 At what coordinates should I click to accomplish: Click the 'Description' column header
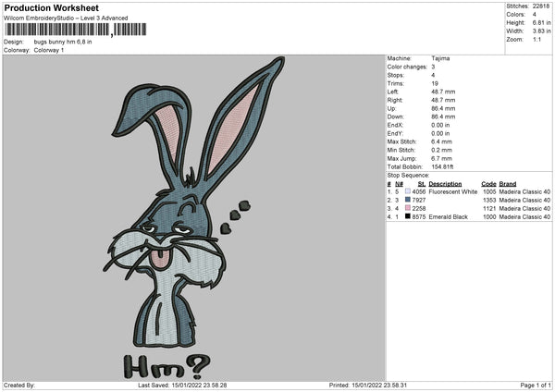point(445,184)
